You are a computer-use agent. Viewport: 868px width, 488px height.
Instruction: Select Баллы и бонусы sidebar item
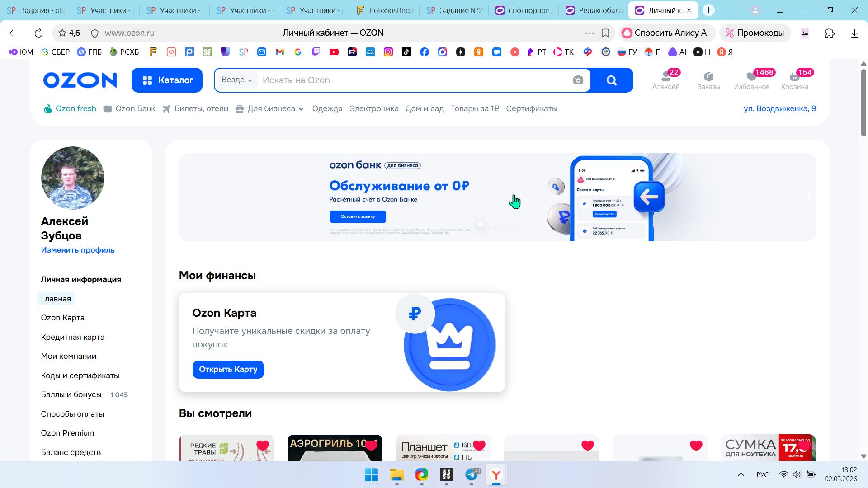pyautogui.click(x=71, y=394)
